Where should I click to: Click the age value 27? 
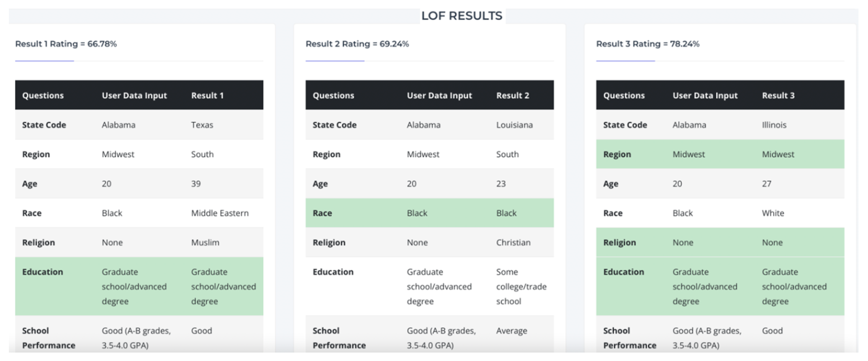767,184
